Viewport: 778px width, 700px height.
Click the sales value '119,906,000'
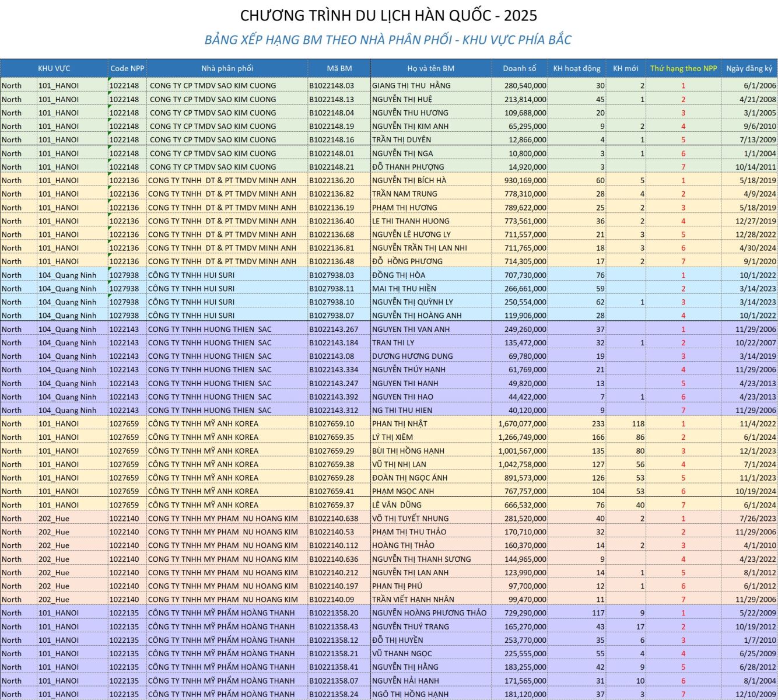click(x=525, y=316)
